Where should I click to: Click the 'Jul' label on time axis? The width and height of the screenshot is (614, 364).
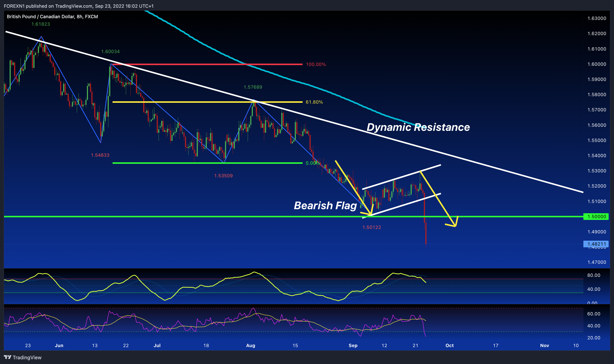tap(157, 346)
